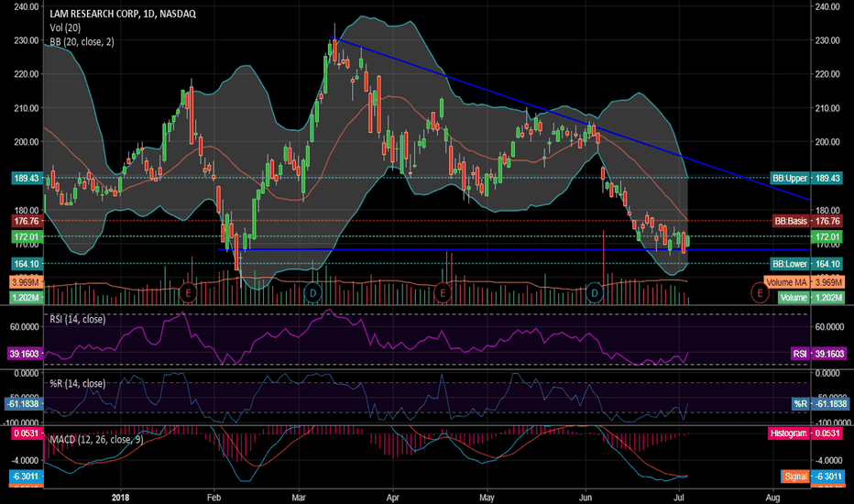
Task: Click the E earnings marker before February
Action: pyautogui.click(x=188, y=292)
